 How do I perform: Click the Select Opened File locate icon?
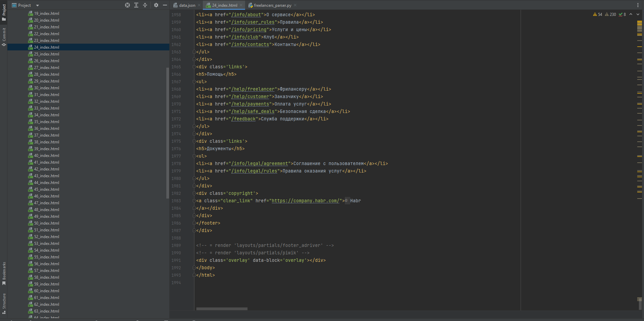coord(127,5)
